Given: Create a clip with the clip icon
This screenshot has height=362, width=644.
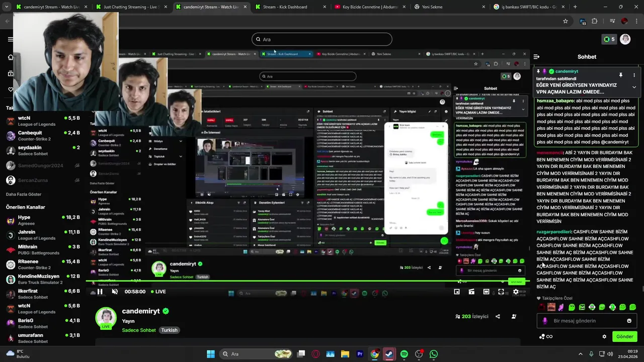Looking at the screenshot, I should [471, 292].
